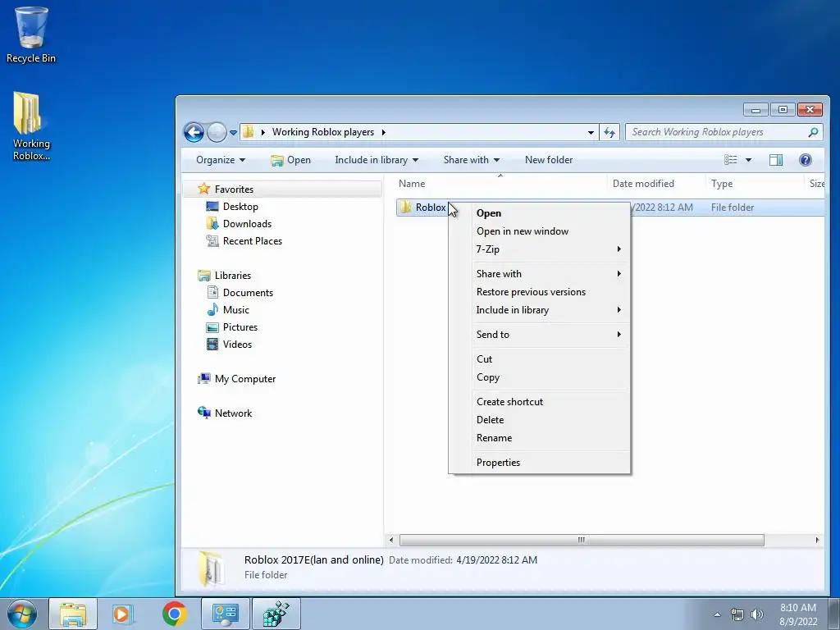Refresh the folder using address bar refresh icon
Screen dimensions: 840x630
609,132
